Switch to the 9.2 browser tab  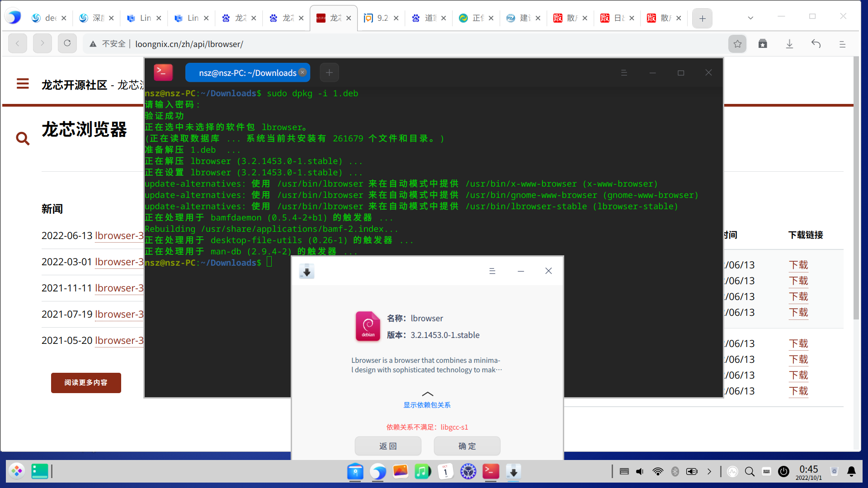(381, 18)
